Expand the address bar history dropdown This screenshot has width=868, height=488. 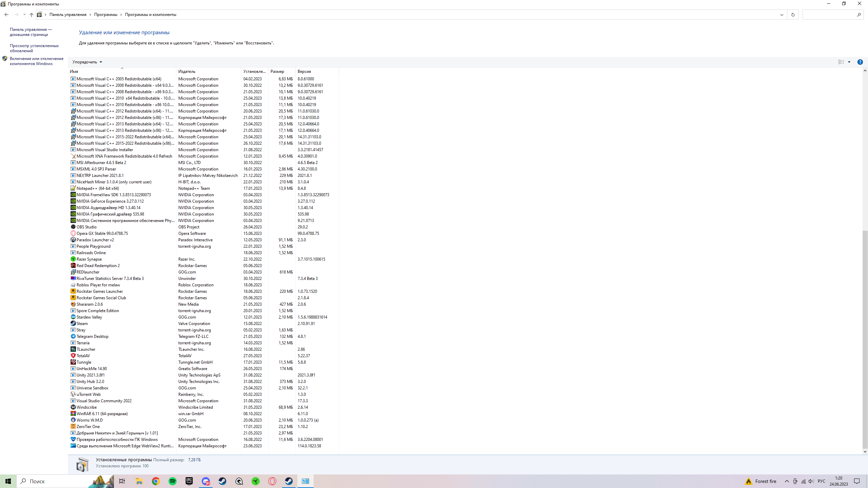782,15
